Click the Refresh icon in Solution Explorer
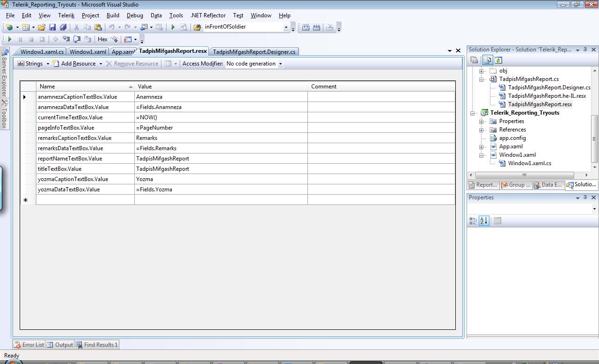 (498, 60)
